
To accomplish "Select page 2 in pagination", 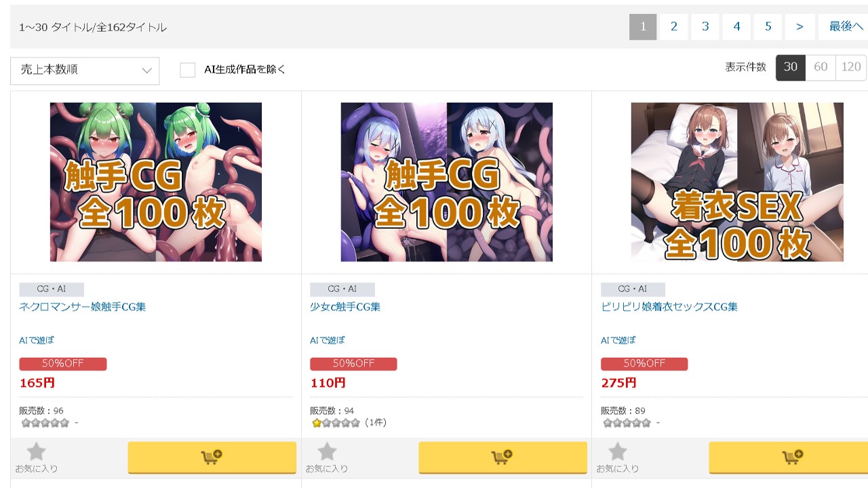I will pyautogui.click(x=674, y=27).
